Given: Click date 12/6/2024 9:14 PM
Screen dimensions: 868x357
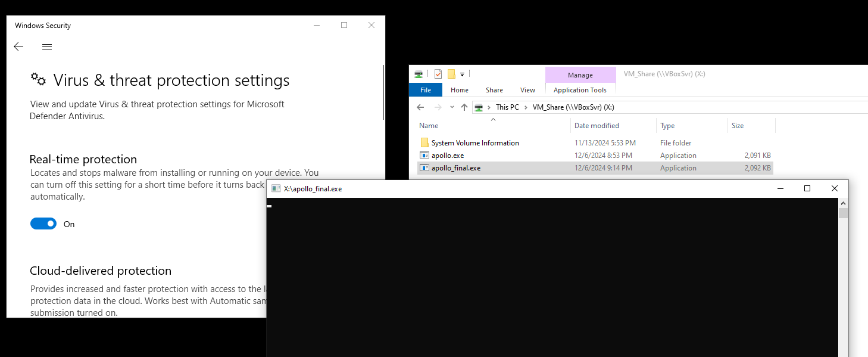Looking at the screenshot, I should pos(603,168).
